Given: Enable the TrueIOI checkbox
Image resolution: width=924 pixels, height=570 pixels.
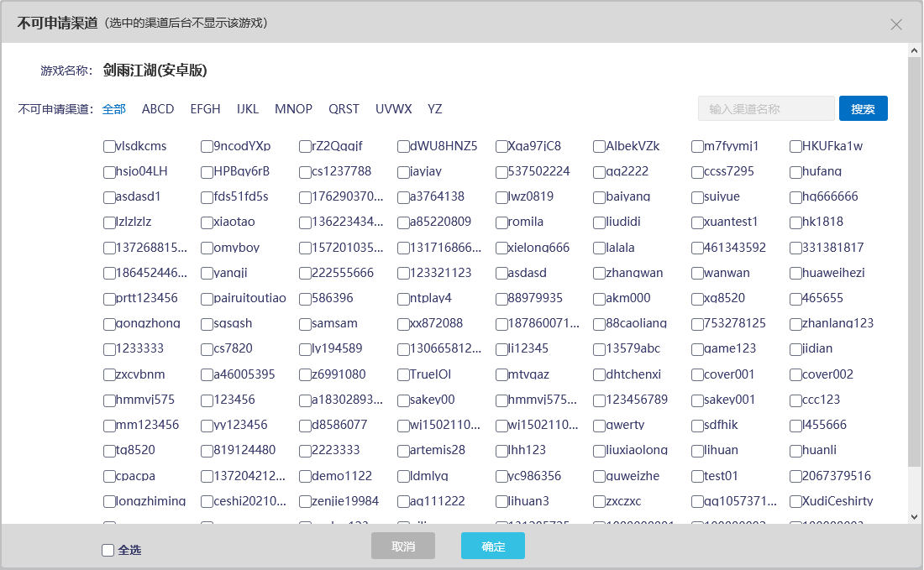Looking at the screenshot, I should (403, 375).
